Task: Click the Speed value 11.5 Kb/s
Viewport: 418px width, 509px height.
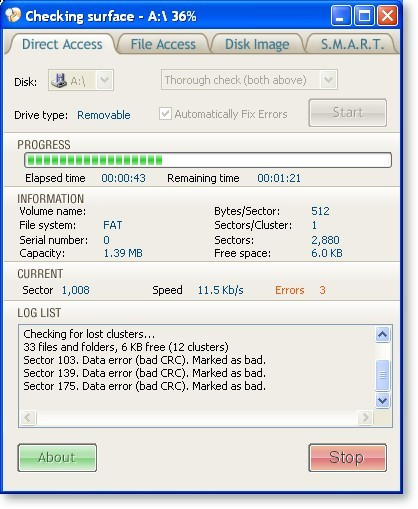Action: (x=220, y=290)
